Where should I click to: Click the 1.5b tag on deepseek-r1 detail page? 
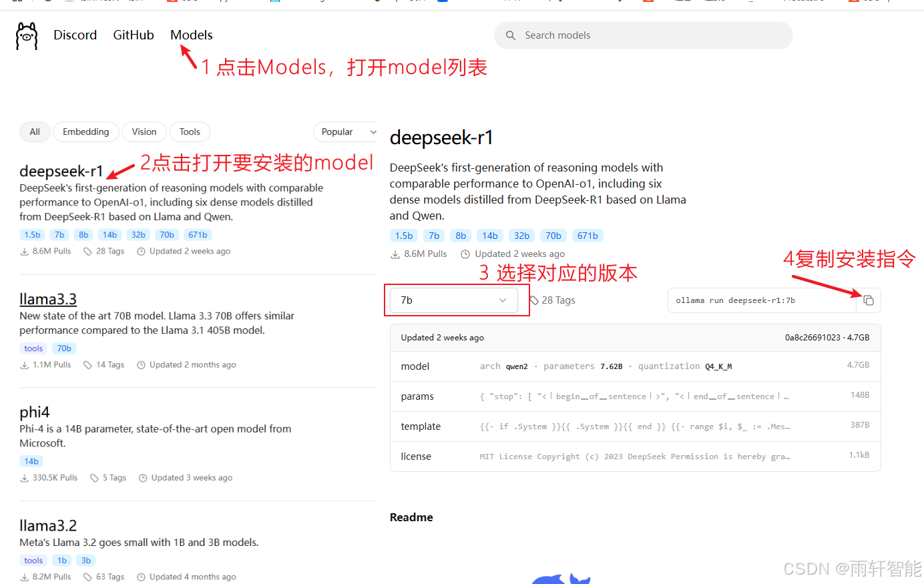click(404, 236)
